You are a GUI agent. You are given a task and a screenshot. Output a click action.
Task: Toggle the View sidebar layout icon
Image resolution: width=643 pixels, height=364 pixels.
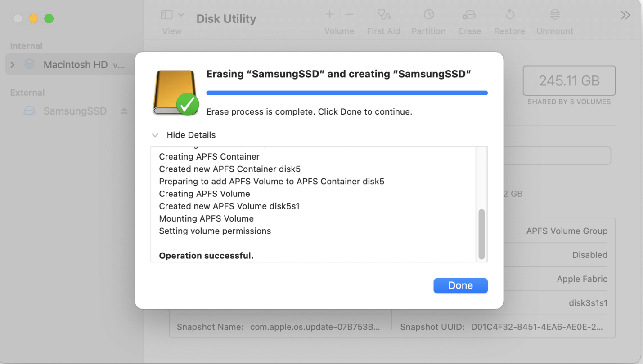166,15
